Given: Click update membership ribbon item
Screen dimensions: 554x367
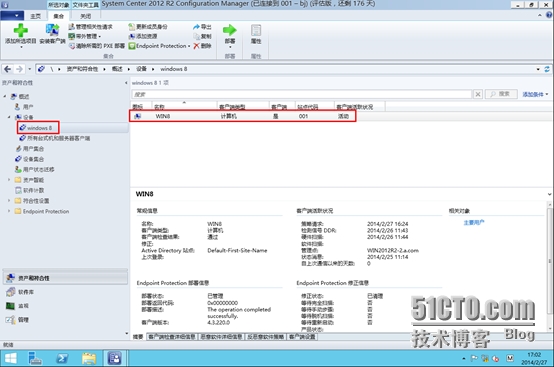Looking at the screenshot, I should [x=148, y=27].
